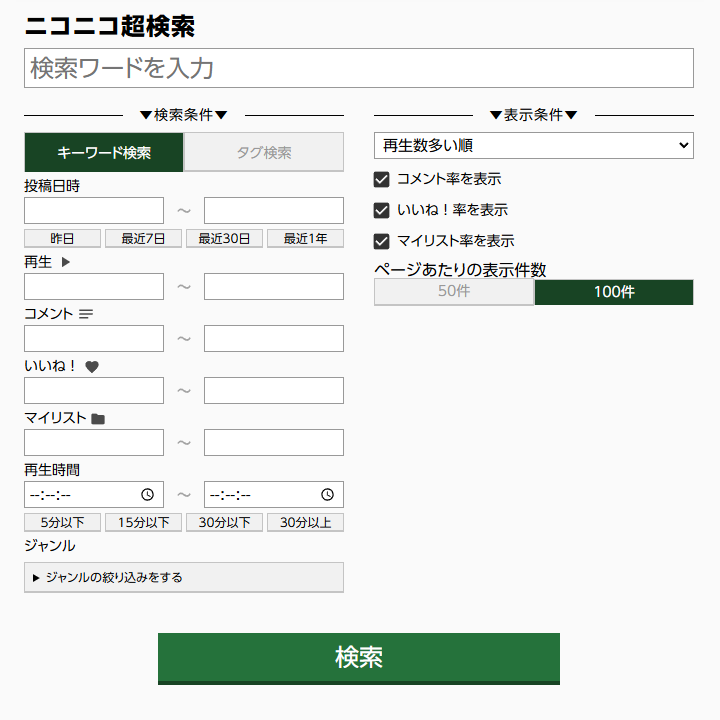Set the posting date to 最近30日

224,238
